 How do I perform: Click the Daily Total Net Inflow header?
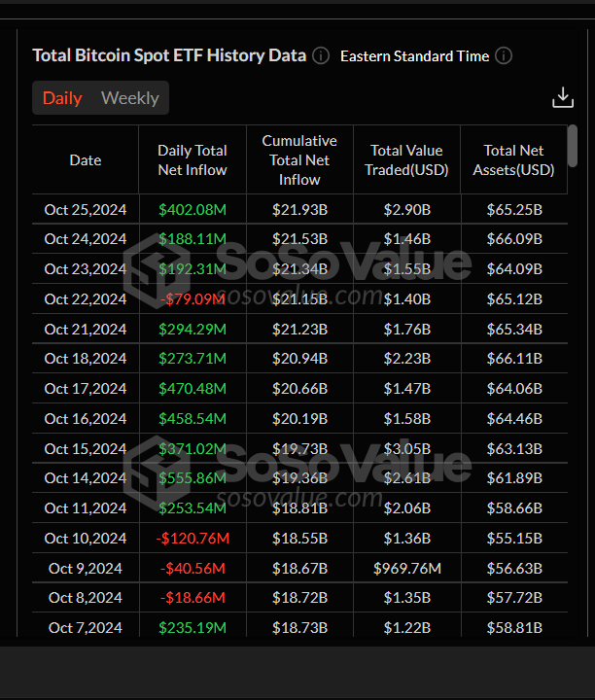coord(192,160)
